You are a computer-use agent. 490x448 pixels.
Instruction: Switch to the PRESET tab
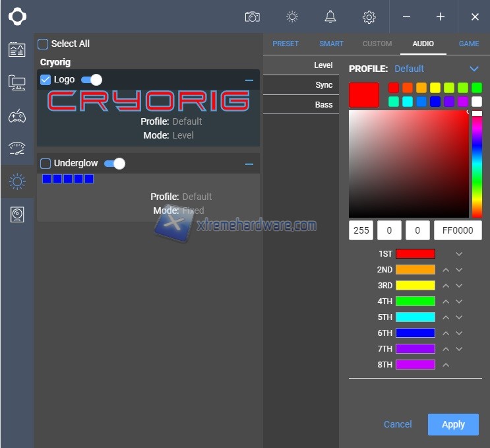286,44
